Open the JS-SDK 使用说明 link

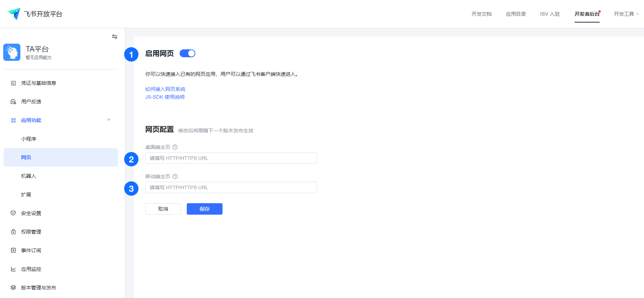coord(165,97)
